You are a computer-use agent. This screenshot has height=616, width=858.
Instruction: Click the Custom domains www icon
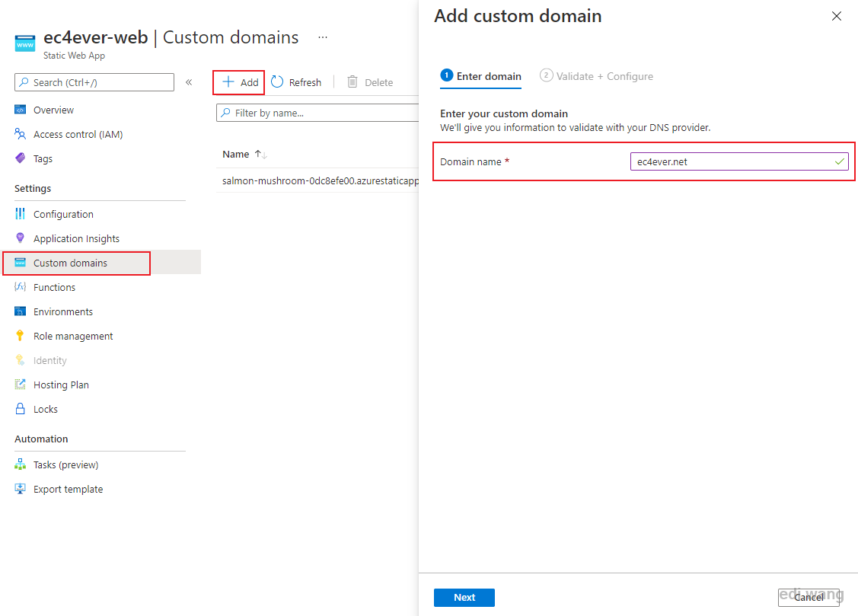(x=21, y=263)
